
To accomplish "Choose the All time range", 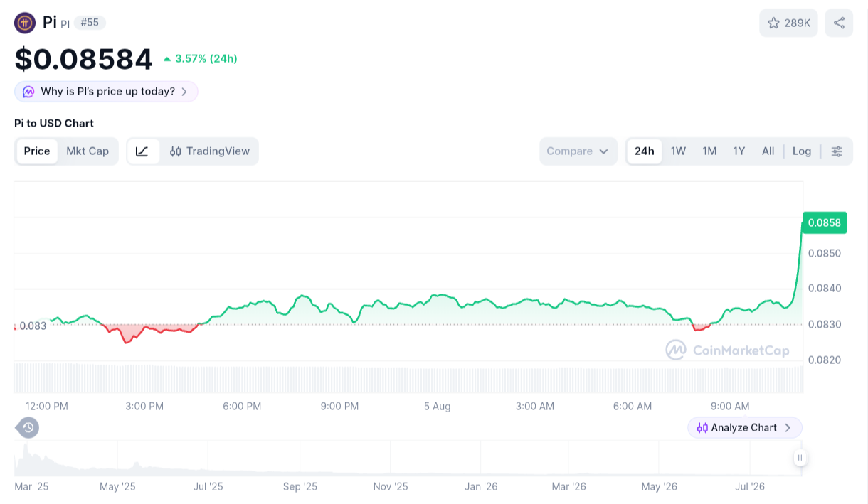I will pyautogui.click(x=768, y=151).
